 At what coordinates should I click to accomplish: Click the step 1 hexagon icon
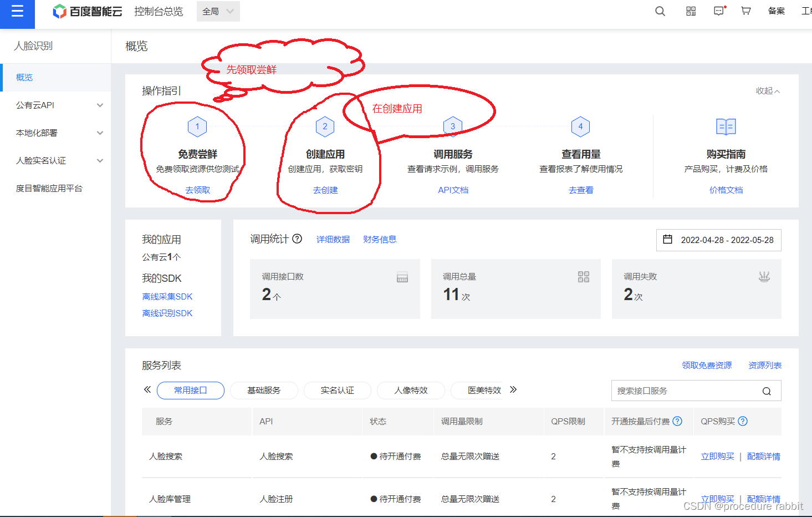coord(197,126)
